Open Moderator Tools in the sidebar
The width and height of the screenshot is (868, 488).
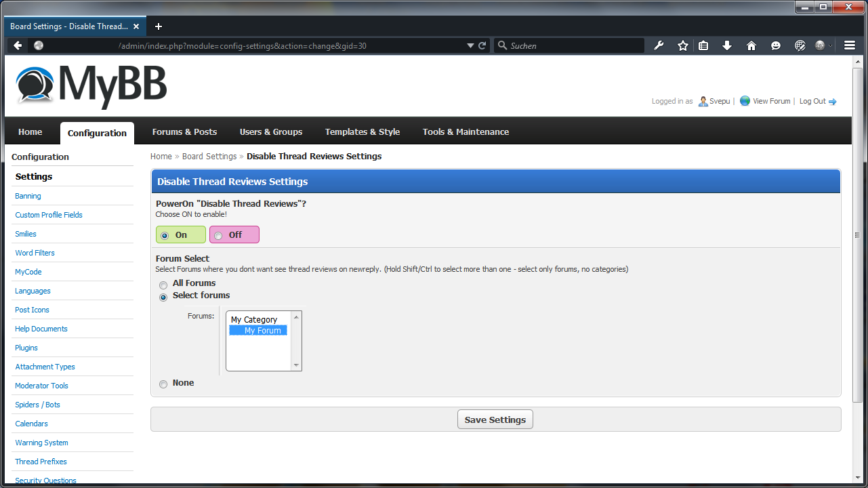[41, 386]
